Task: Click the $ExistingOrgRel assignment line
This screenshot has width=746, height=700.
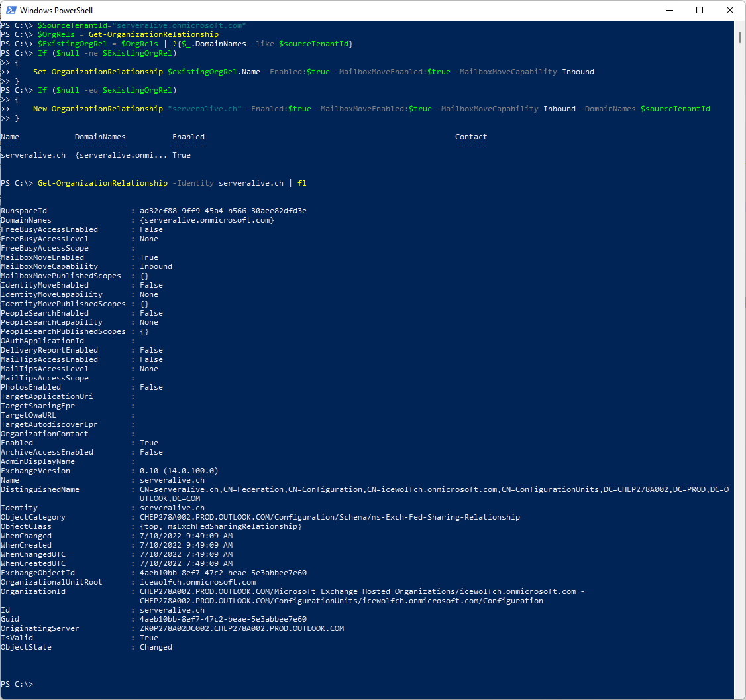Action: [177, 44]
